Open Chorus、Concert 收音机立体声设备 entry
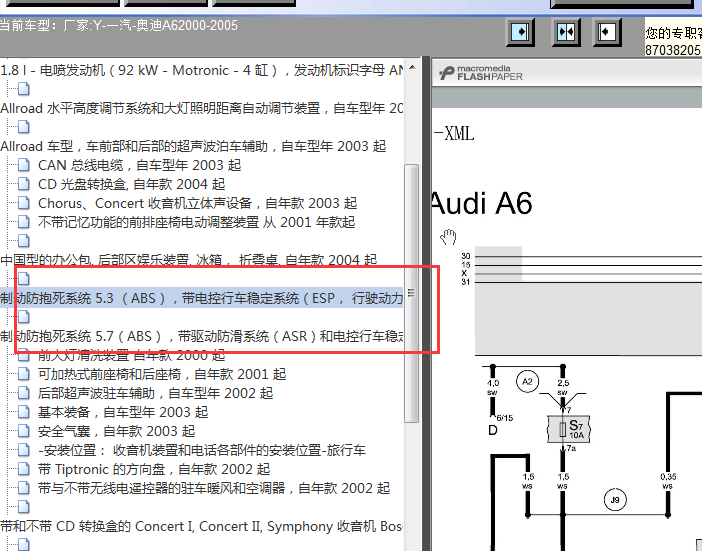The height and width of the screenshot is (551, 702). click(197, 203)
